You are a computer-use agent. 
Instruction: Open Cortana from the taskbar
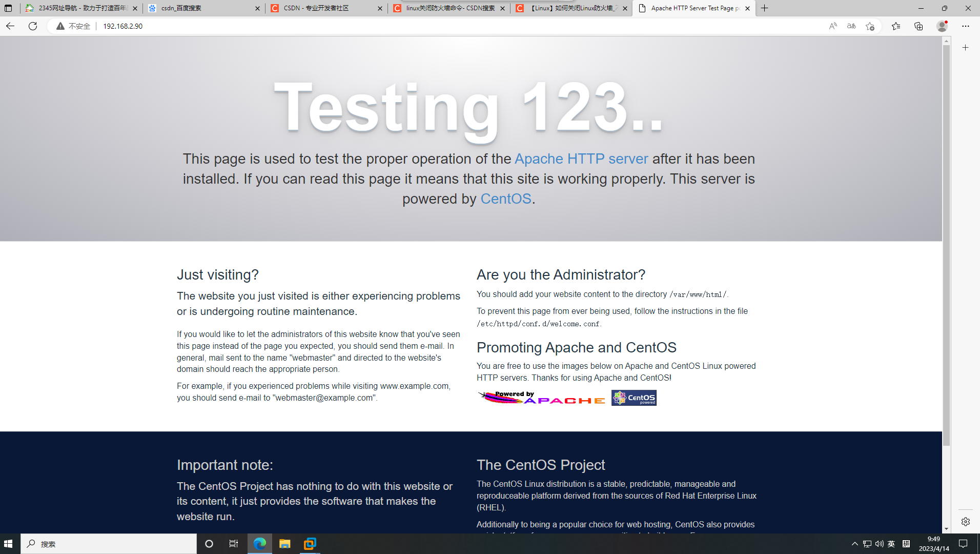coord(209,544)
